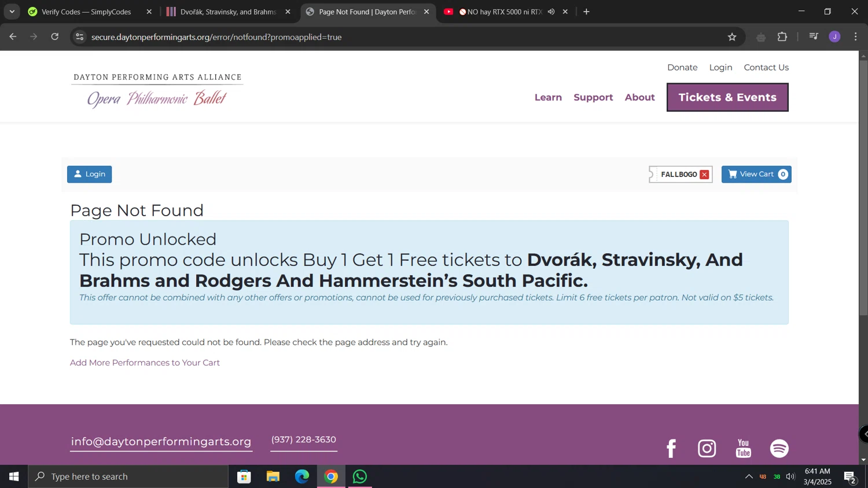Image resolution: width=868 pixels, height=488 pixels.
Task: Open the Instagram icon in the footer
Action: click(x=707, y=449)
